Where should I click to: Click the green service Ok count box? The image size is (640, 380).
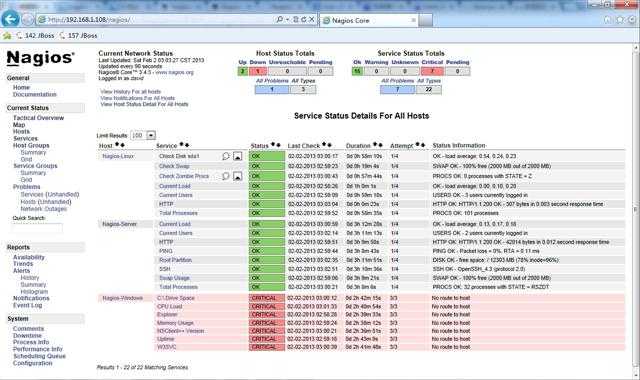[x=357, y=71]
